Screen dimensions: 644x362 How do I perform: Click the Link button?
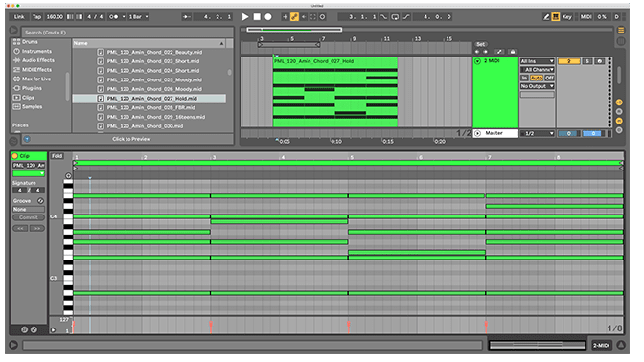pos(20,17)
